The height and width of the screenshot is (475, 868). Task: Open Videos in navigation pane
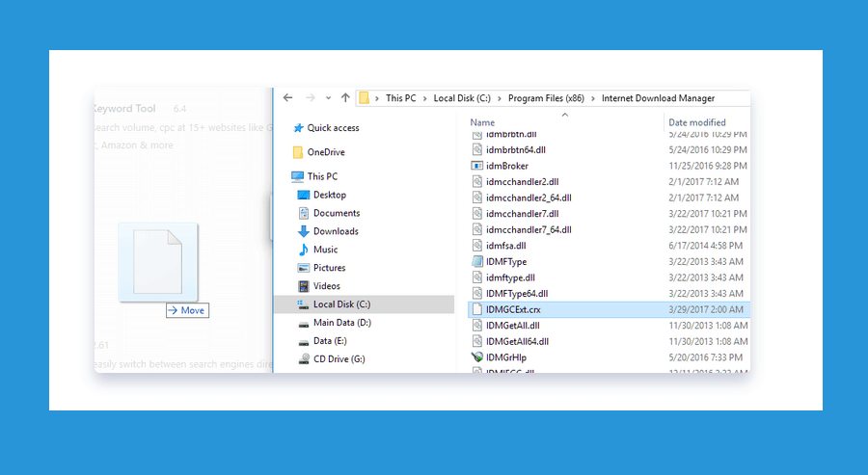(x=327, y=286)
